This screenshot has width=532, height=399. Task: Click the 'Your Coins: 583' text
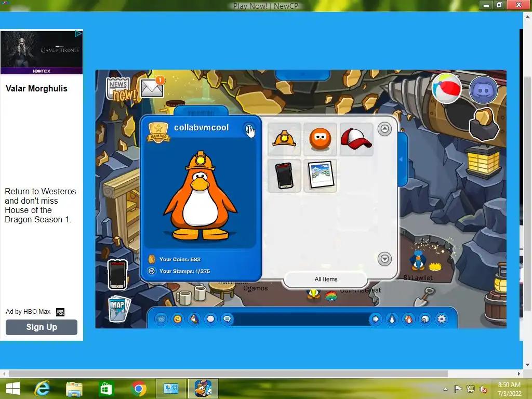(180, 260)
